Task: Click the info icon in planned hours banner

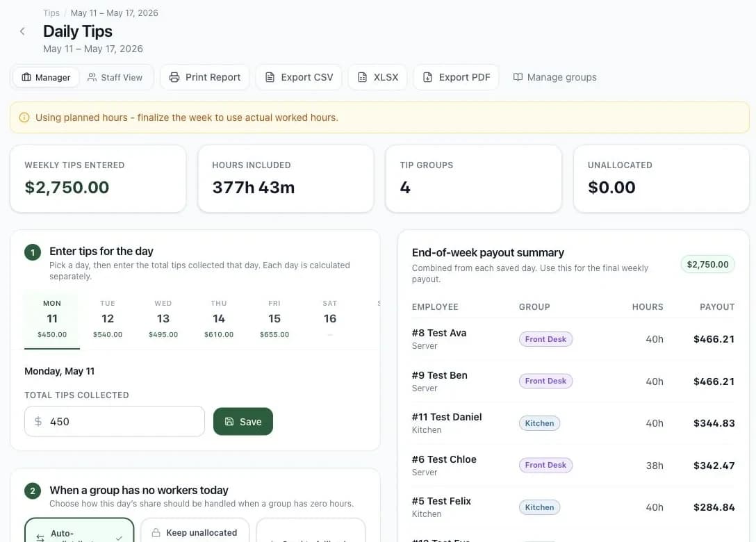Action: coord(24,117)
